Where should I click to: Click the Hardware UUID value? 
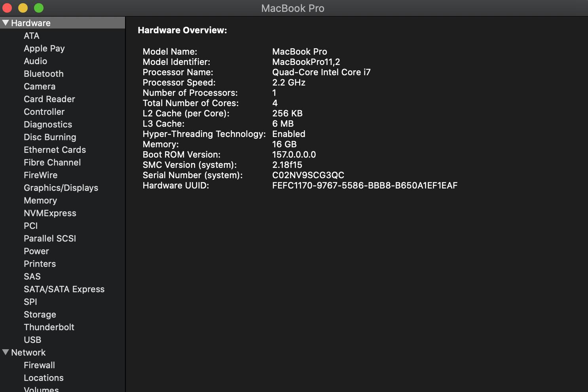click(365, 185)
